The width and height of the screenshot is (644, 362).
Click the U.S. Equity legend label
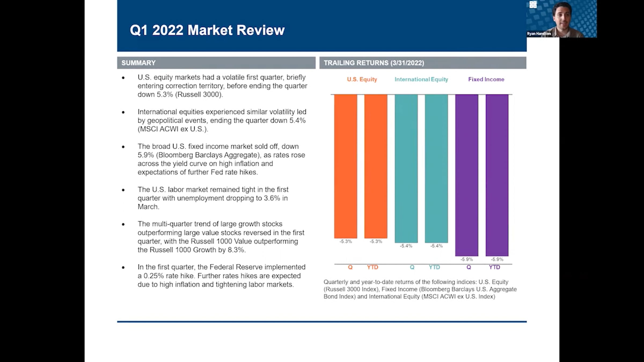(x=362, y=79)
